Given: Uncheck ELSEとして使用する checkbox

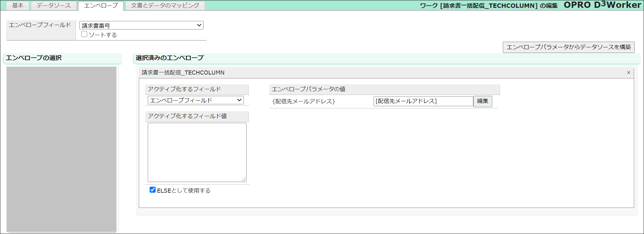Looking at the screenshot, I should [152, 190].
